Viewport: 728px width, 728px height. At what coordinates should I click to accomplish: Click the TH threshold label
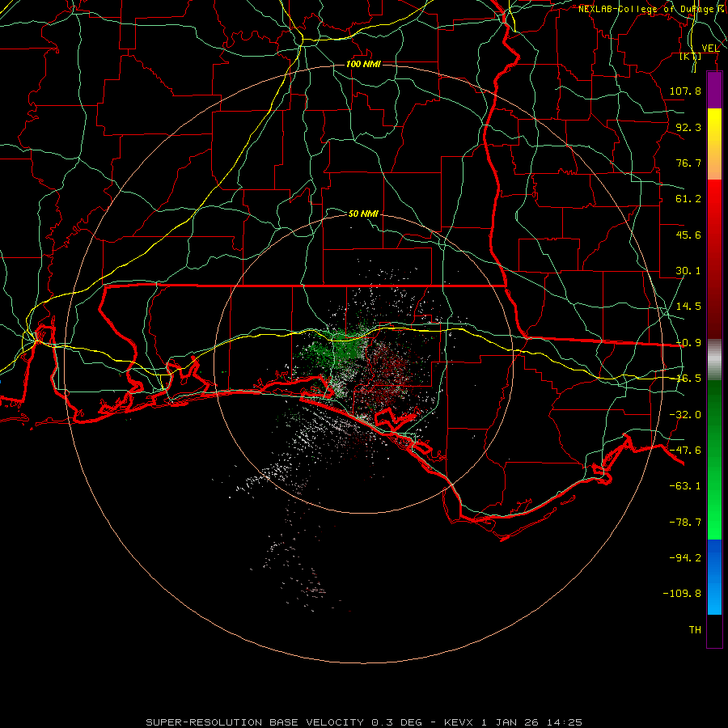(x=695, y=630)
